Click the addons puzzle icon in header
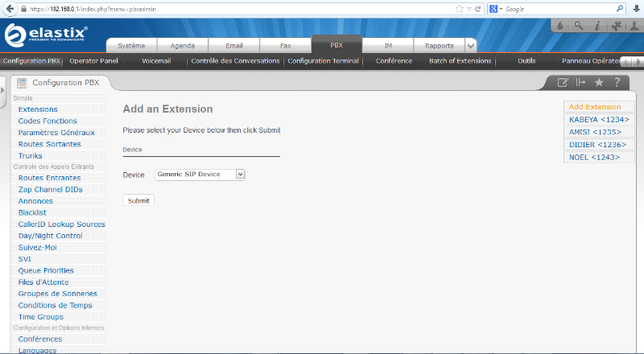 pyautogui.click(x=616, y=26)
